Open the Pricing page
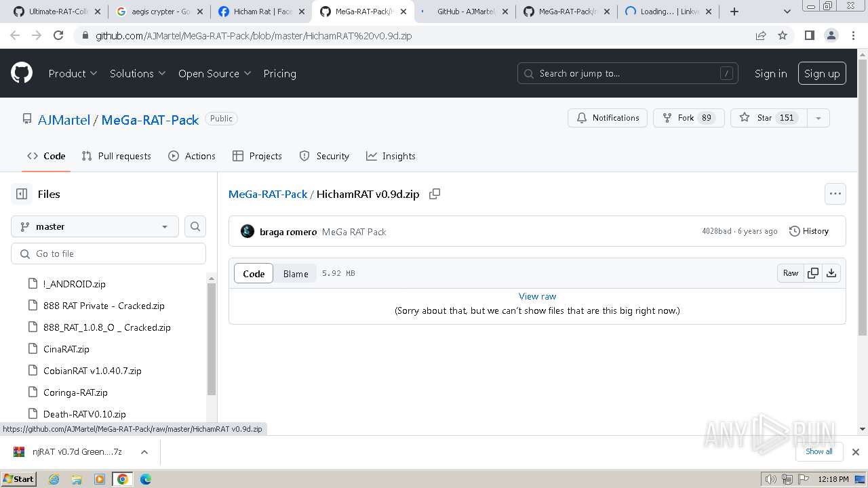 point(279,73)
